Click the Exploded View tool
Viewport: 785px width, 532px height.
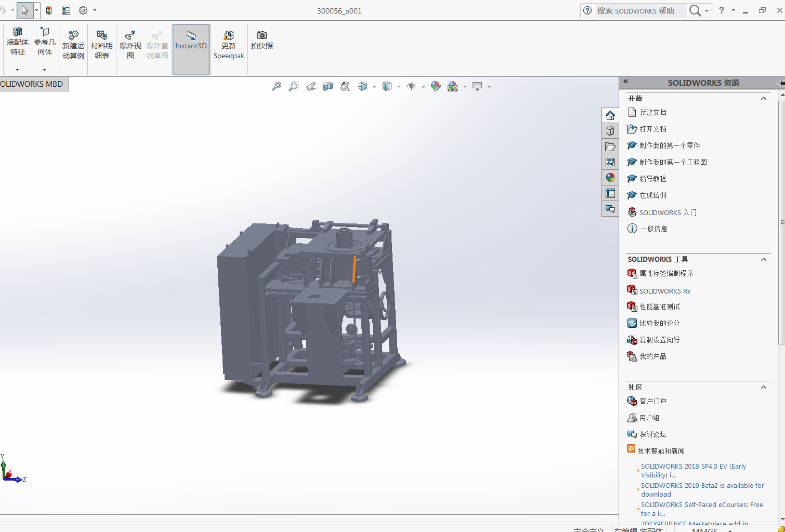point(130,46)
